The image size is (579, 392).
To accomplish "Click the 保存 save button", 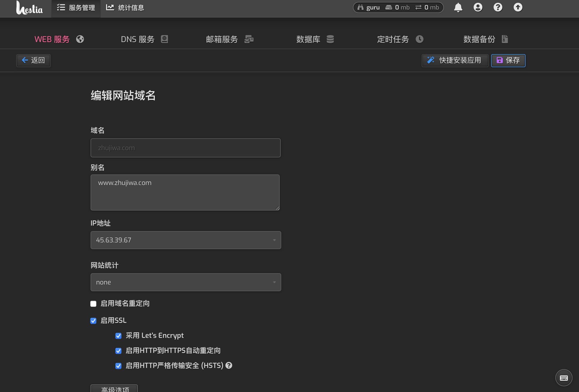I will 508,61.
